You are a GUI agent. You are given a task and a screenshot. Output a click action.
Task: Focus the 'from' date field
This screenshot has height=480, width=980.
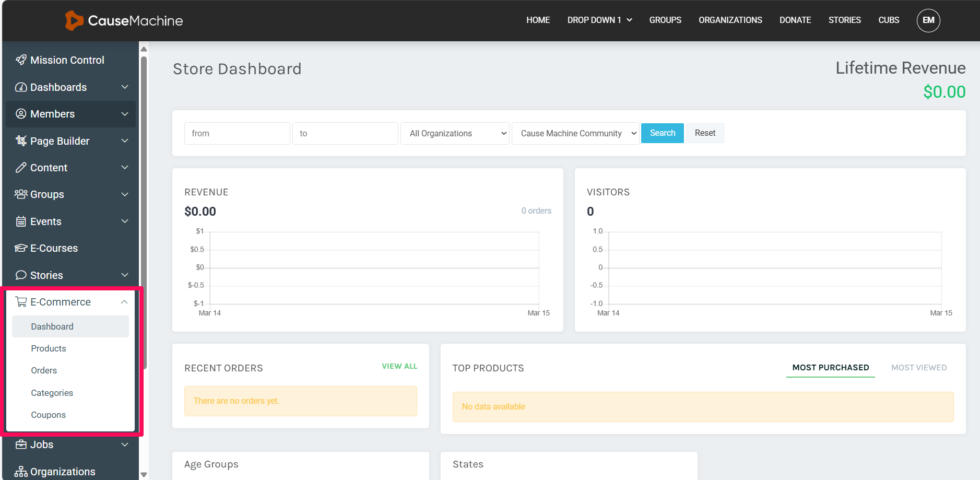coord(237,133)
